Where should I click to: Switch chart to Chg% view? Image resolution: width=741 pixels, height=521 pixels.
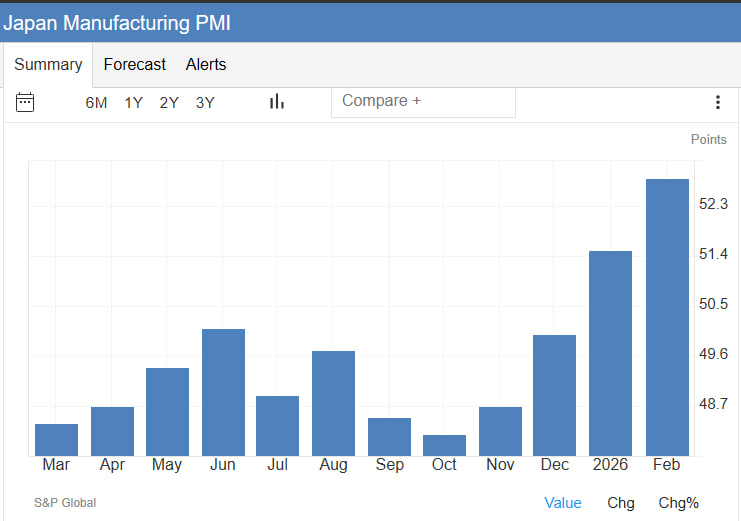[678, 503]
